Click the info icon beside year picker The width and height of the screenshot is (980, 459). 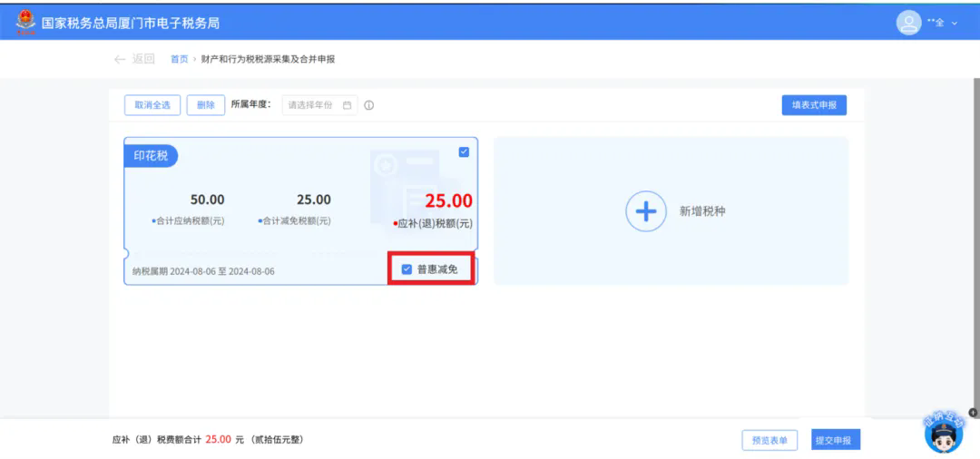tap(368, 105)
